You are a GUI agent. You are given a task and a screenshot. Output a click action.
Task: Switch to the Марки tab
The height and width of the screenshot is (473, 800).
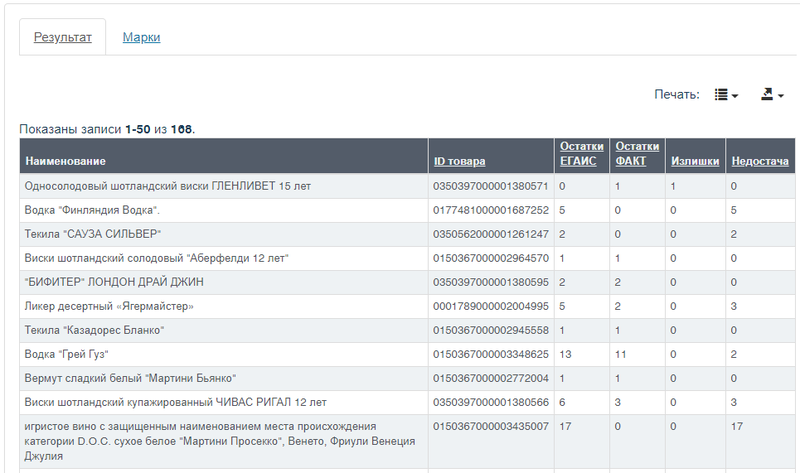point(141,37)
